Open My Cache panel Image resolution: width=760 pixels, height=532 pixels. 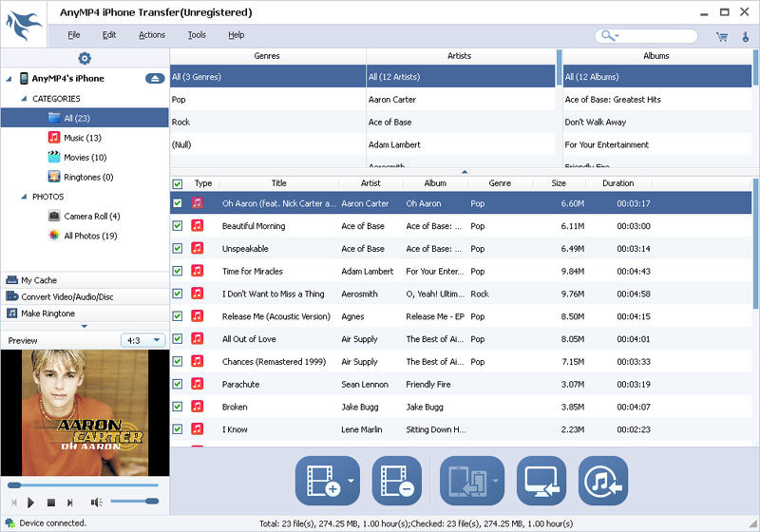pos(85,280)
